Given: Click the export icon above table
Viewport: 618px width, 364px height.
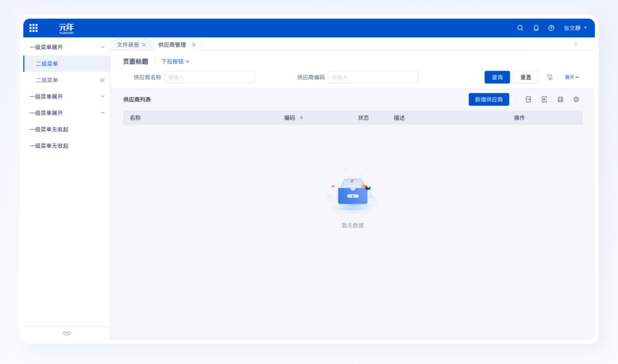Looking at the screenshot, I should [x=528, y=99].
